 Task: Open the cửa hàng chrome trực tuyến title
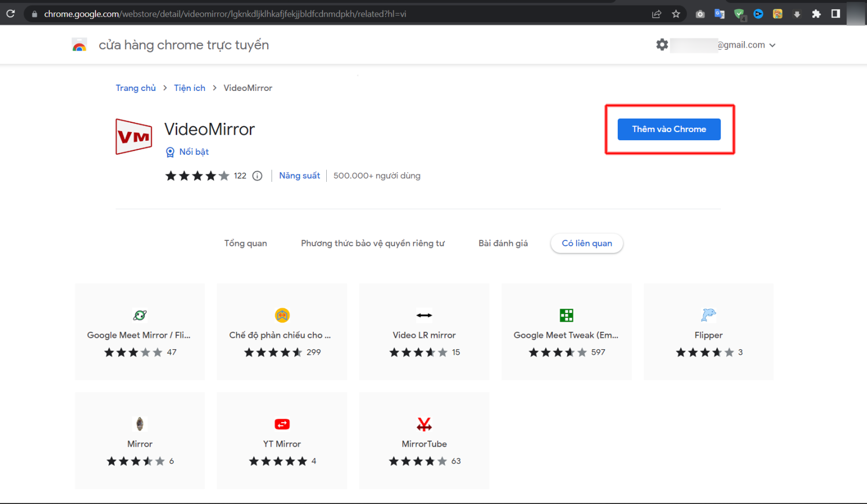coord(184,45)
